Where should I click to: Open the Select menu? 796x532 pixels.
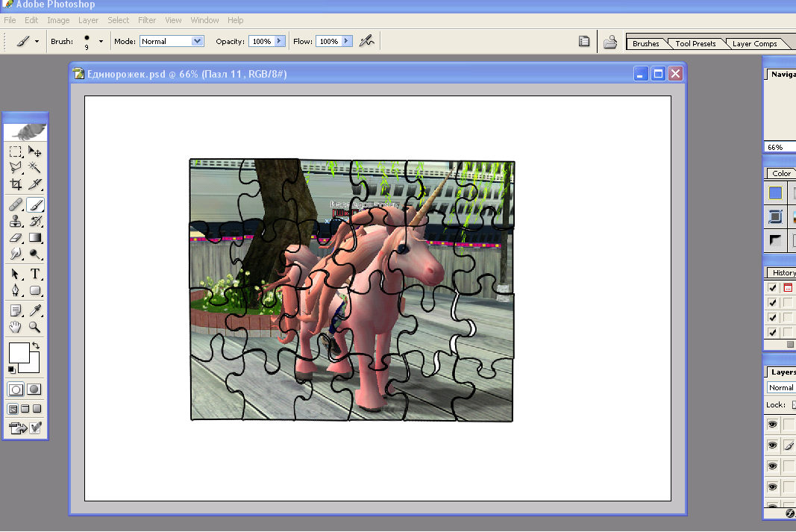pyautogui.click(x=119, y=20)
